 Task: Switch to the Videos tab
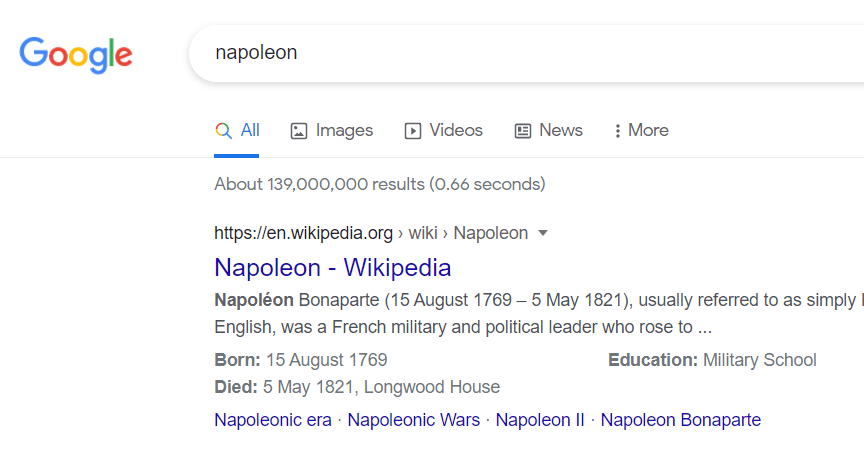click(456, 131)
